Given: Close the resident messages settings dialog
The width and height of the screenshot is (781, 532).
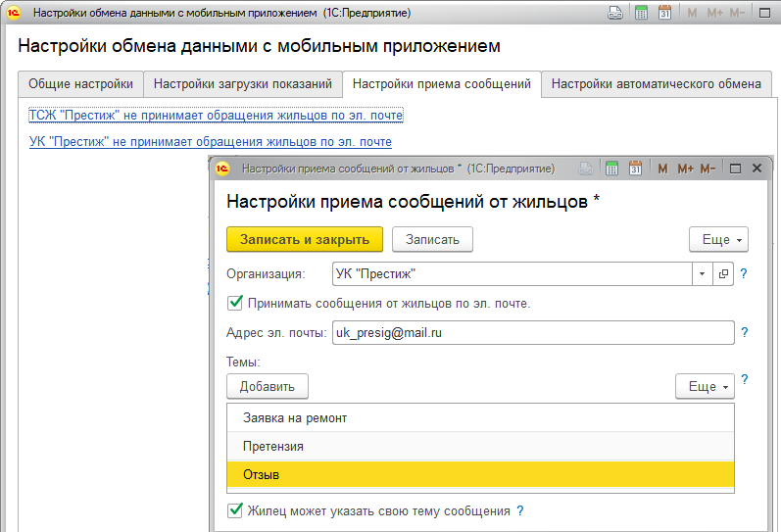Looking at the screenshot, I should 757,169.
